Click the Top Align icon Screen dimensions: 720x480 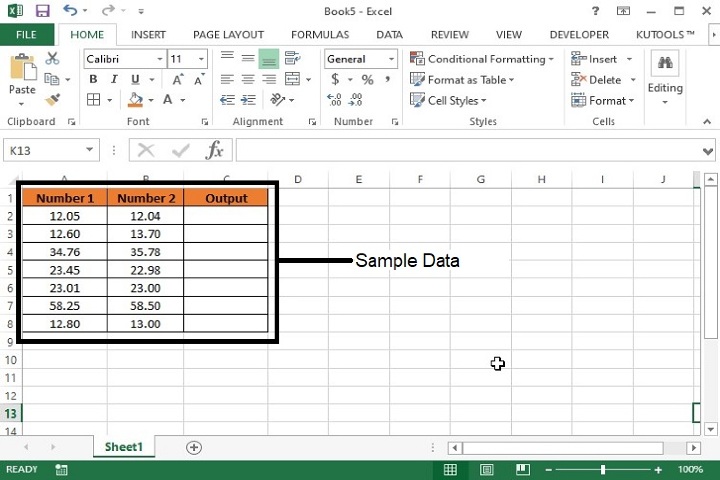227,58
